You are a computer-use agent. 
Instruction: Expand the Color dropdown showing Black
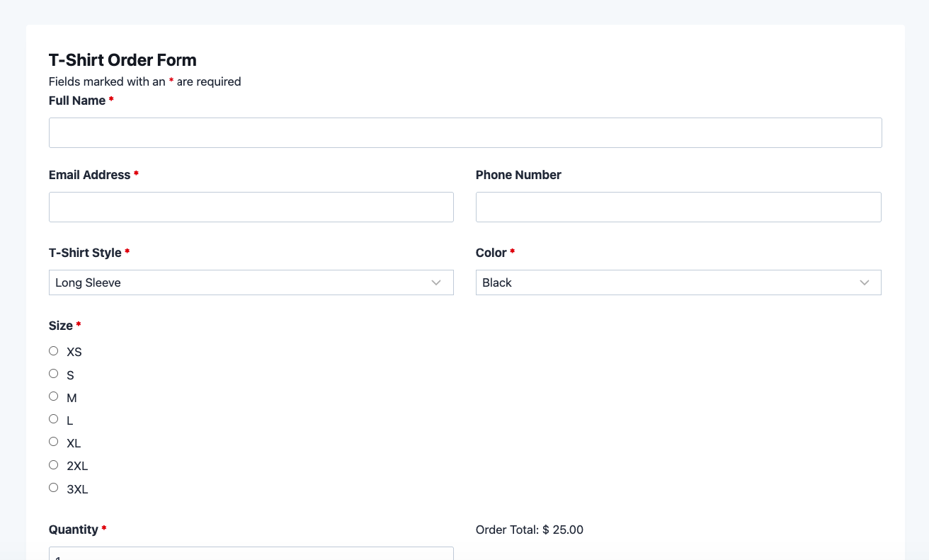678,282
